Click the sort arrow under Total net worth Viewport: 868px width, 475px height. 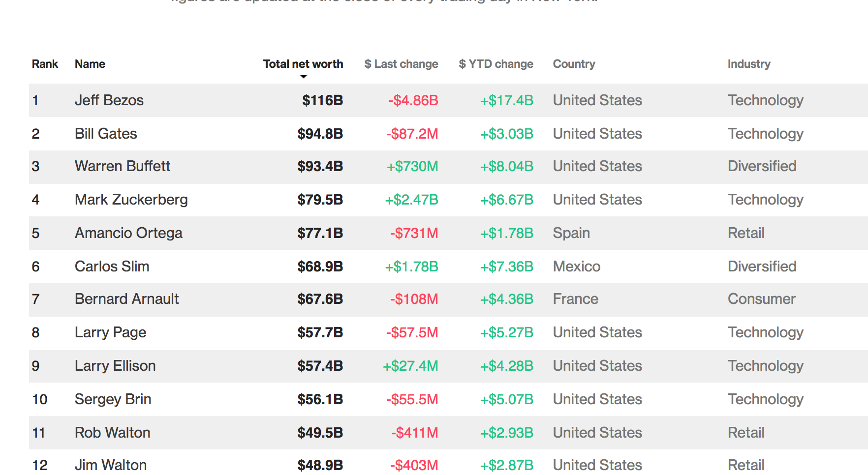tap(302, 77)
